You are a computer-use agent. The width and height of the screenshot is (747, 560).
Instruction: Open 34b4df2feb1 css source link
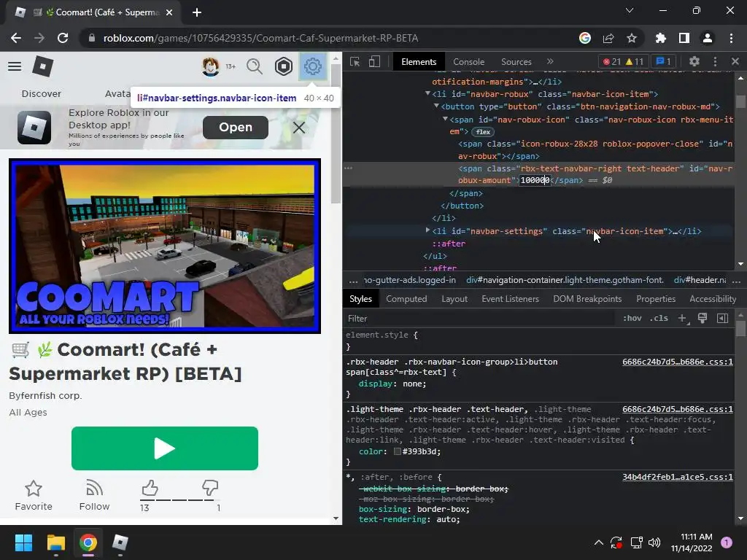[678, 477]
